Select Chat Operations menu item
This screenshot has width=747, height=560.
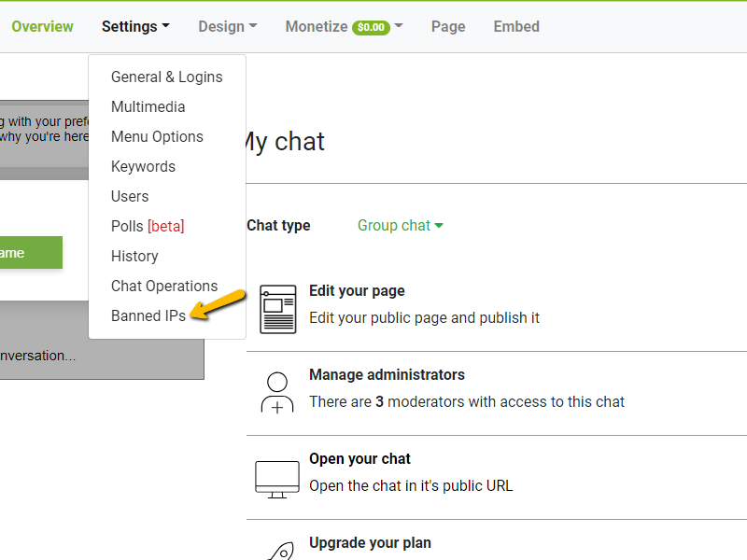(164, 286)
